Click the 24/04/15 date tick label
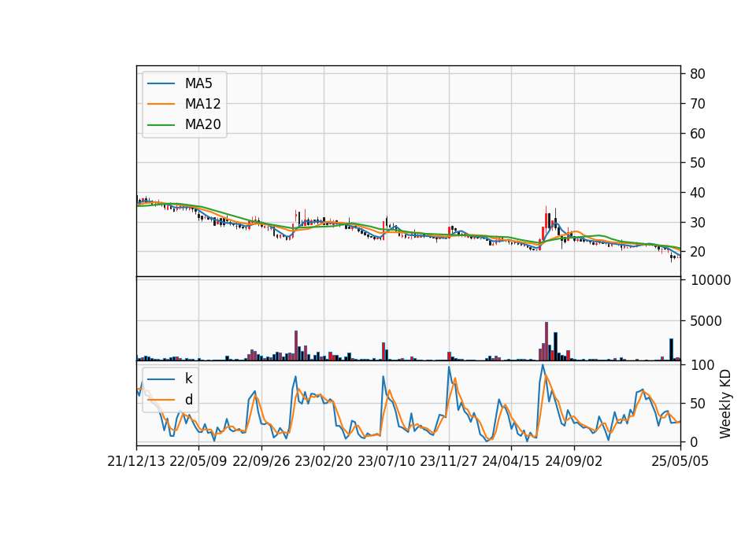Screen dimensions: 756x543 [510, 461]
